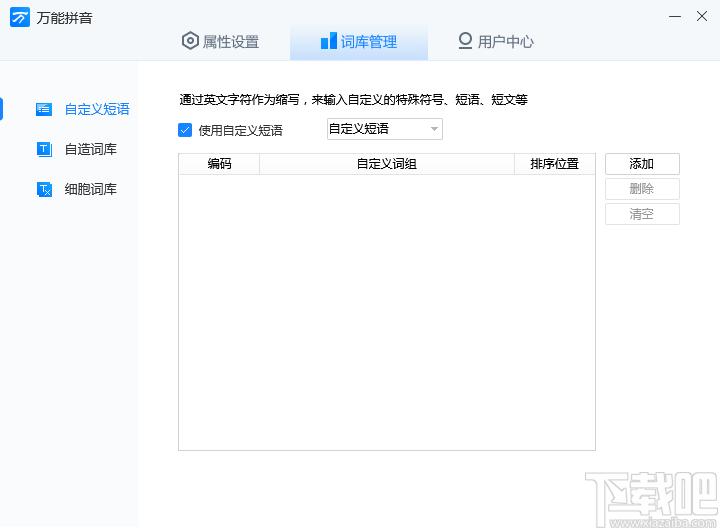Click the 万能拼音 title text

(x=65, y=18)
